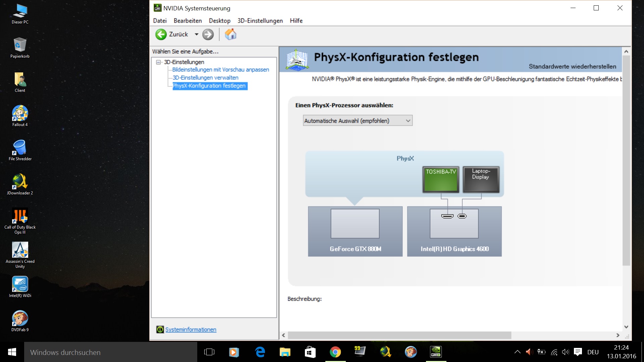The height and width of the screenshot is (362, 644).
Task: Open the Hilfe menu
Action: tap(296, 21)
